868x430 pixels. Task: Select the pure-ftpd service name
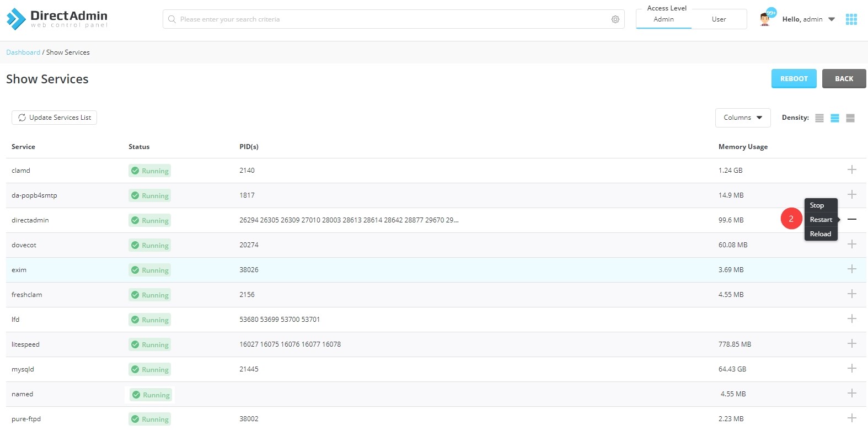coord(26,419)
